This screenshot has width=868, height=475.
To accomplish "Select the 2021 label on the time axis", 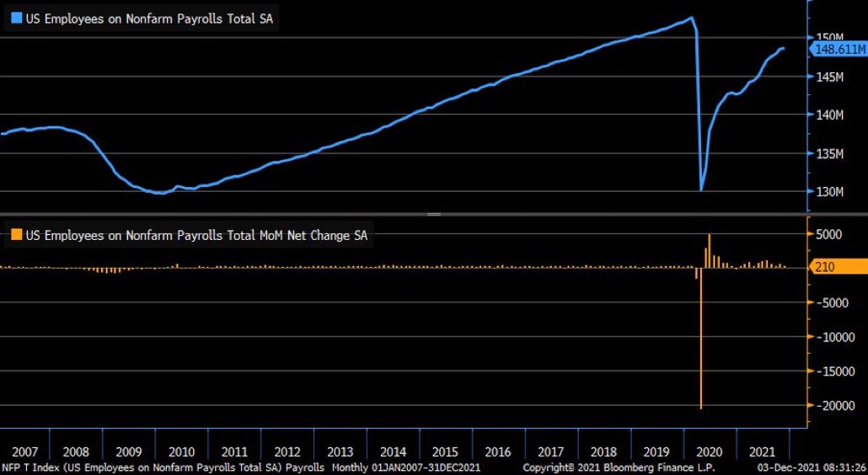I will (x=762, y=451).
